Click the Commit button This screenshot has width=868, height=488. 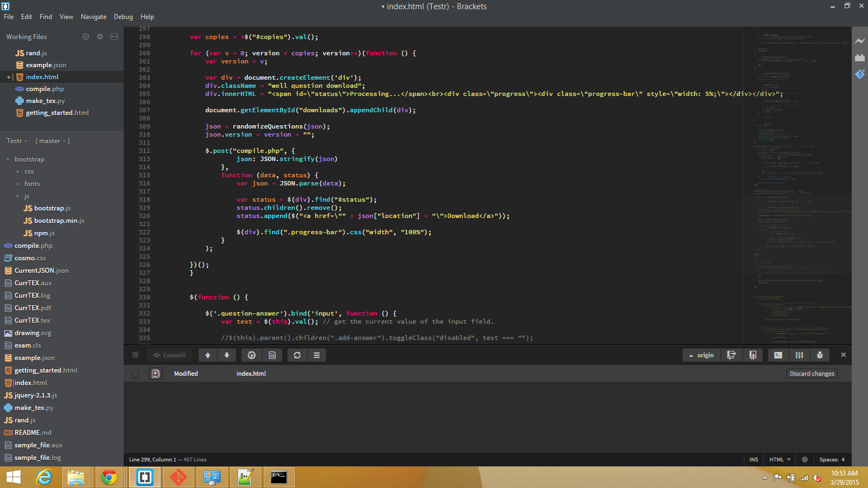169,355
